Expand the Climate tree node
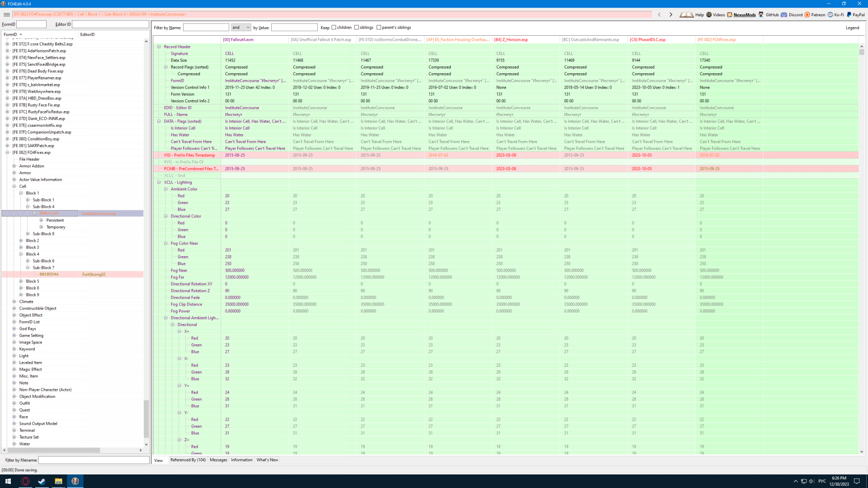The height and width of the screenshot is (488, 868). pos(14,301)
